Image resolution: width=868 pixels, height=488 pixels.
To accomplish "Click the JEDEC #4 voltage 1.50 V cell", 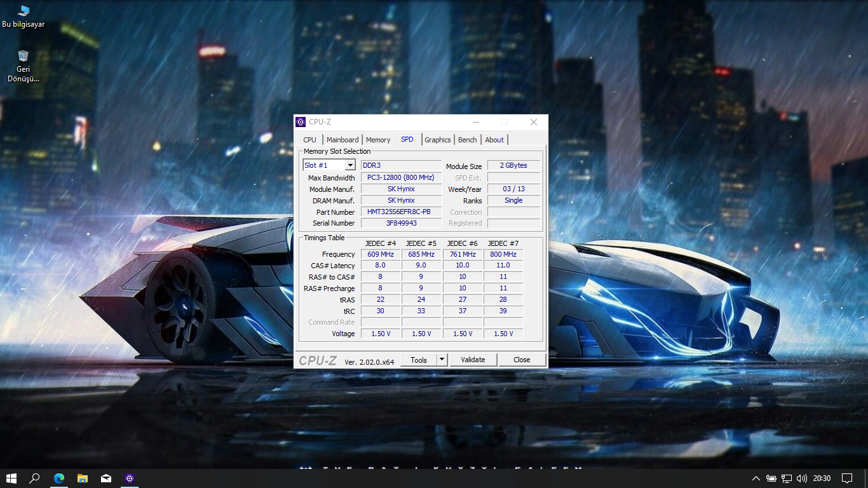I will point(381,334).
